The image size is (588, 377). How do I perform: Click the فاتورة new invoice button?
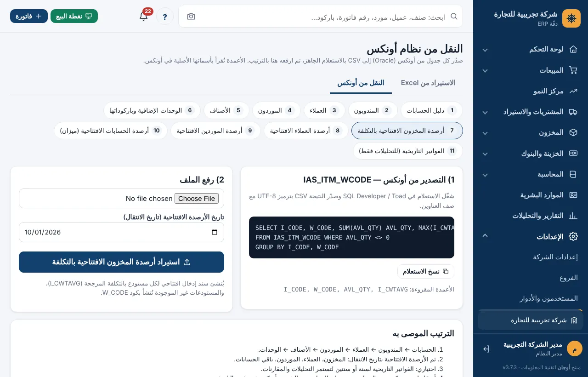(x=29, y=16)
